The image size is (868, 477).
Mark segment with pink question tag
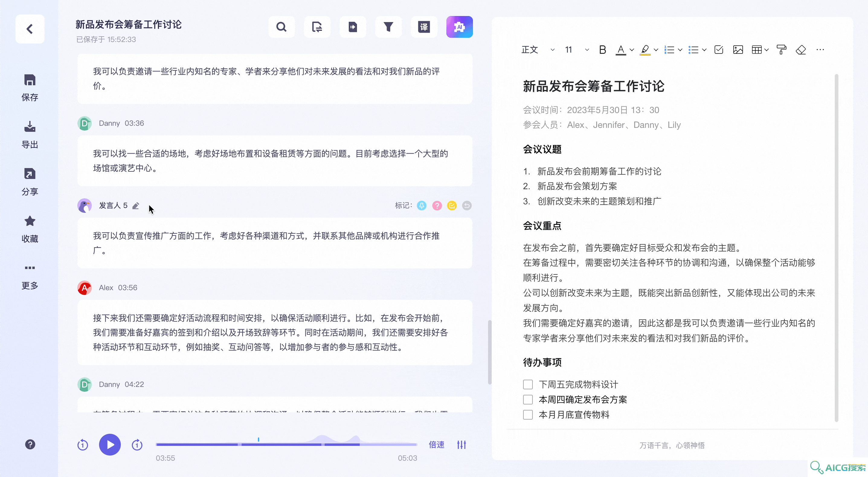tap(437, 206)
